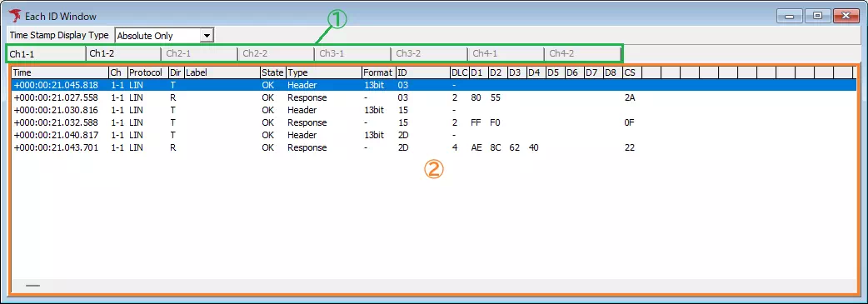Click the Format column header
Viewport: 868px width, 304px height.
pyautogui.click(x=379, y=72)
